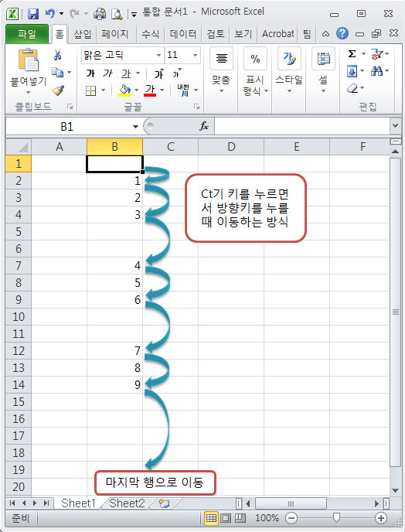Image resolution: width=405 pixels, height=532 pixels.
Task: Click the 붙여넣기 paste button
Action: [29, 71]
